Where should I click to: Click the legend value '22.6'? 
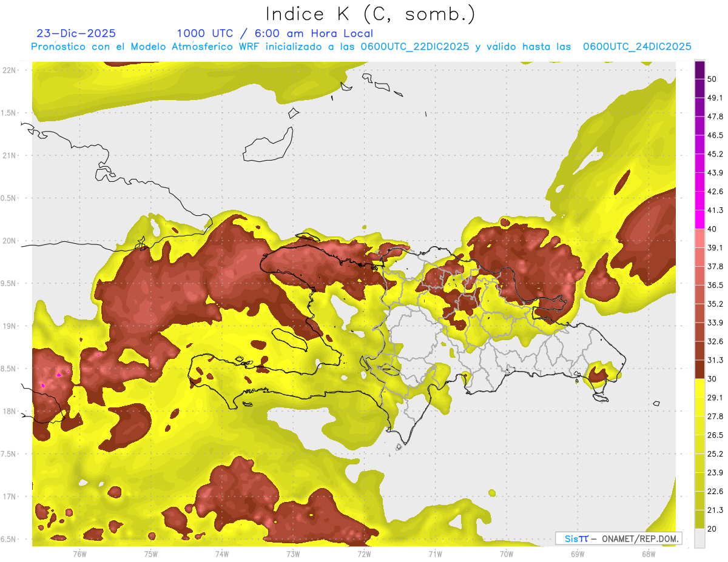[x=715, y=492]
